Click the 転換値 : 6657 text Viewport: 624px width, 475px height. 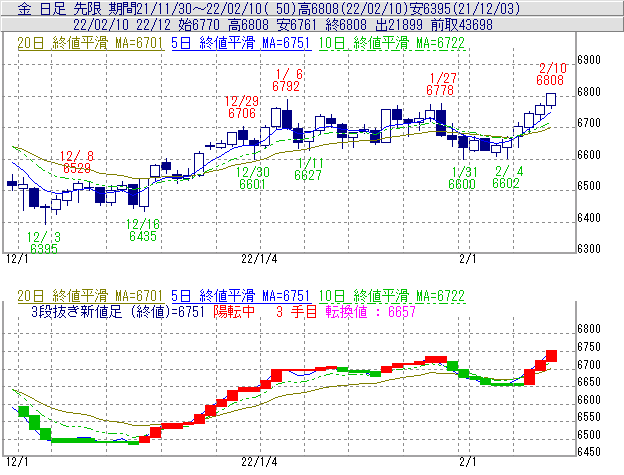pos(370,311)
